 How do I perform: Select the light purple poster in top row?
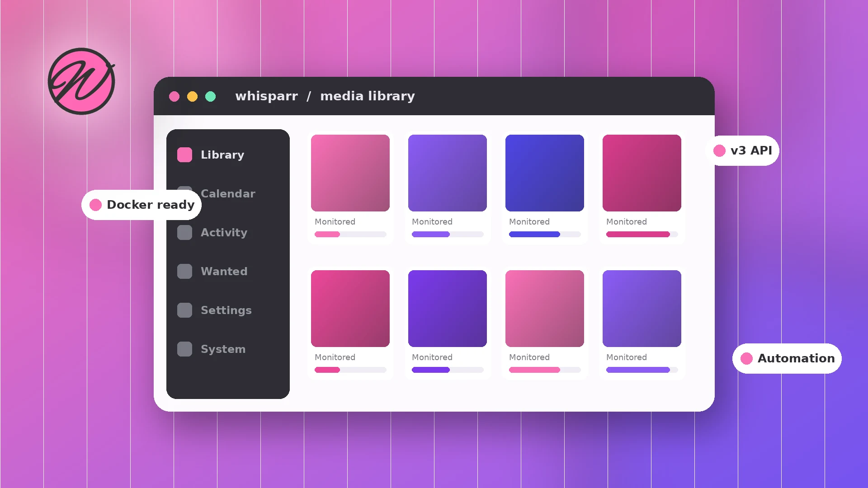pos(448,173)
